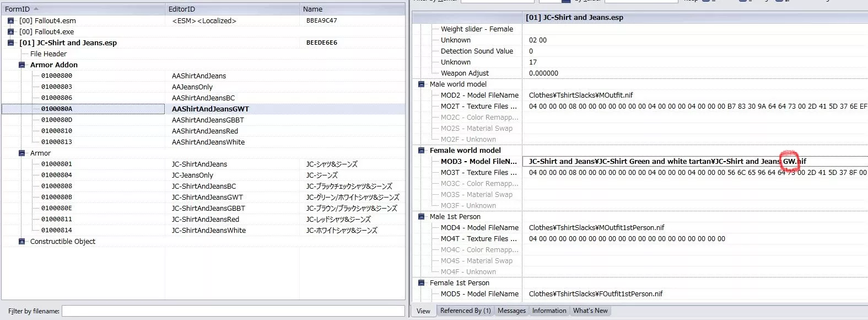This screenshot has height=320, width=868.
Task: Collapse the Armor group in tree
Action: 21,153
